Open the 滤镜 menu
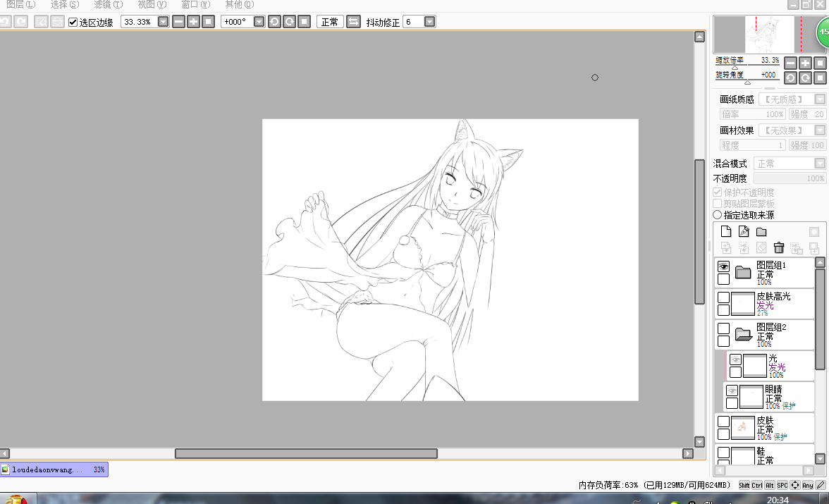 coord(109,5)
